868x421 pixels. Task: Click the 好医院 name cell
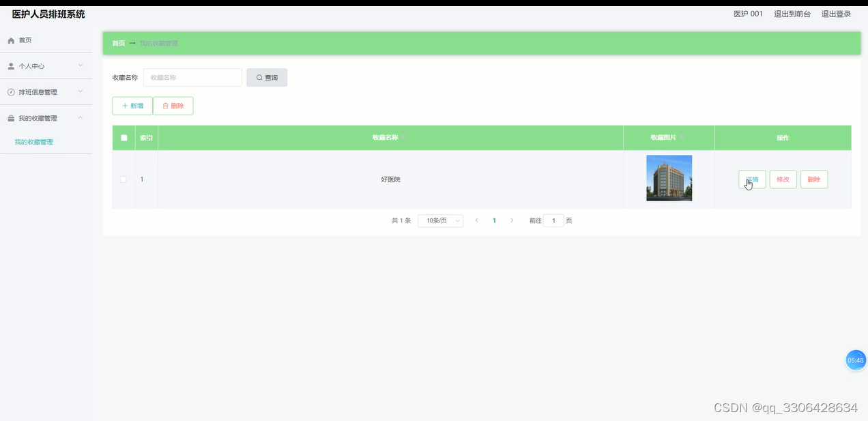point(391,179)
